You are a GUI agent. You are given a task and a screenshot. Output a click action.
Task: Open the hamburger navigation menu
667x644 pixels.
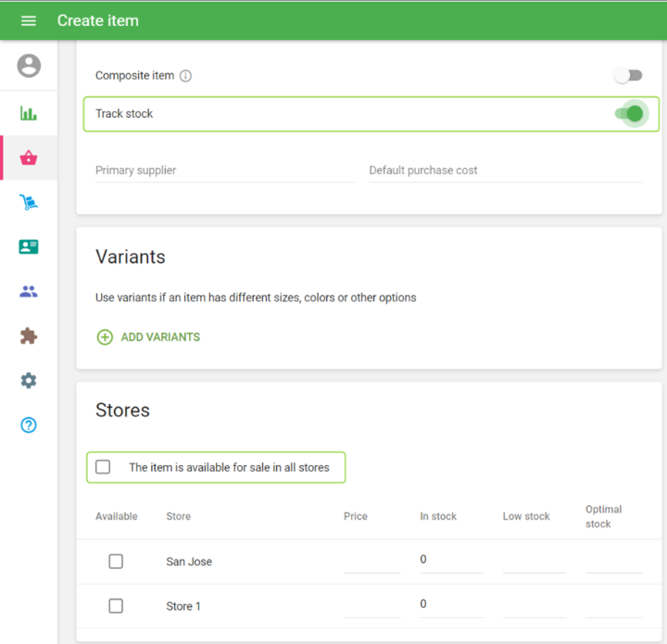28,20
